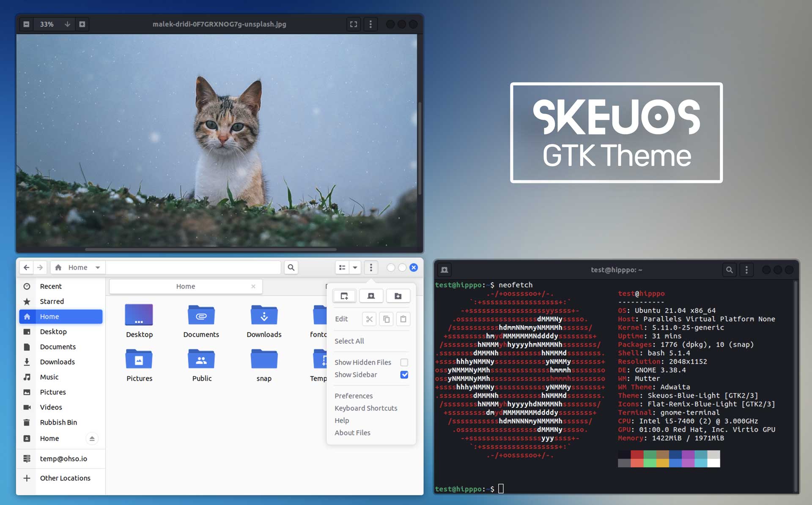Select Recent in Files sidebar
The image size is (812, 505).
click(61, 286)
